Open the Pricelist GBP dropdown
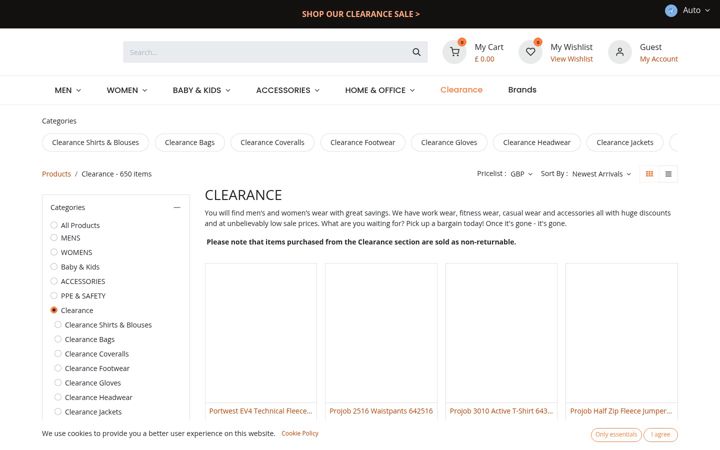Screen dimensions: 720x450 [522, 174]
